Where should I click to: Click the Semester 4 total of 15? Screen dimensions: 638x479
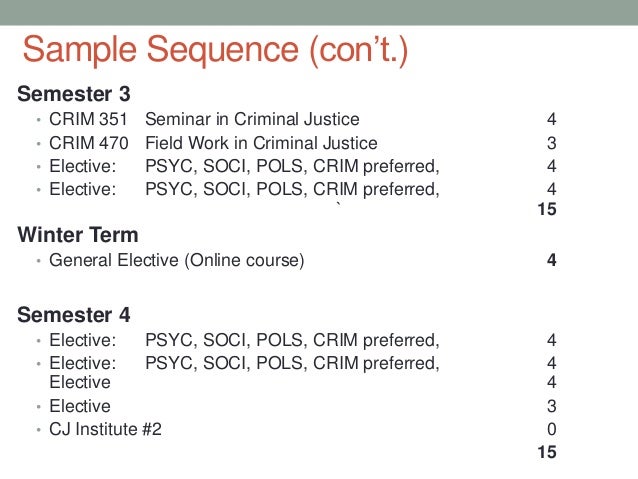[546, 452]
